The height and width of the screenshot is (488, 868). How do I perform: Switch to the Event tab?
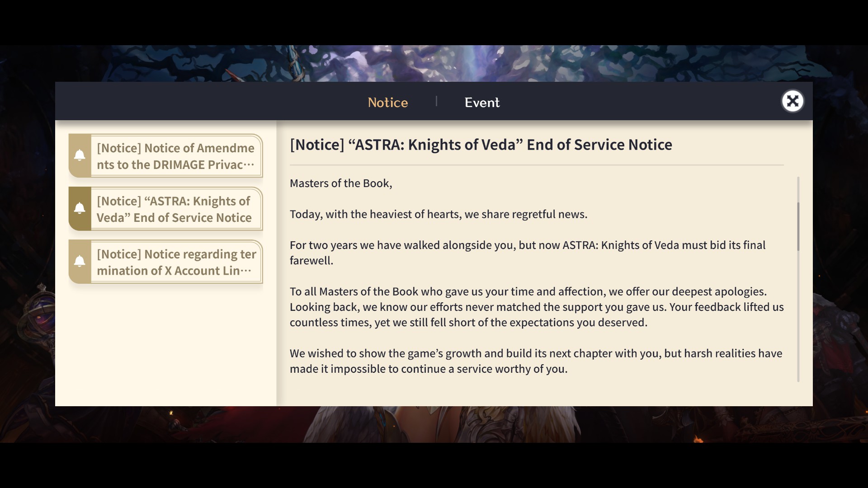482,103
